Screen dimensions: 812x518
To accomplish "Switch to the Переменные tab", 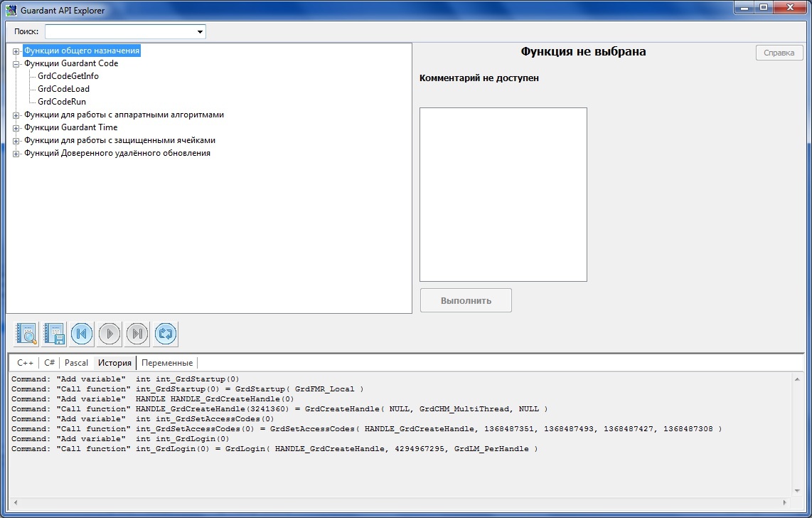I will (166, 363).
